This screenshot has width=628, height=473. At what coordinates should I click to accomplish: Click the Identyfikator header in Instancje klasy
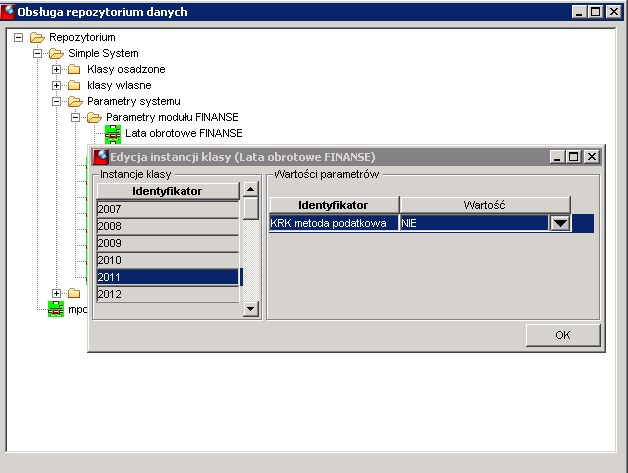pos(168,191)
